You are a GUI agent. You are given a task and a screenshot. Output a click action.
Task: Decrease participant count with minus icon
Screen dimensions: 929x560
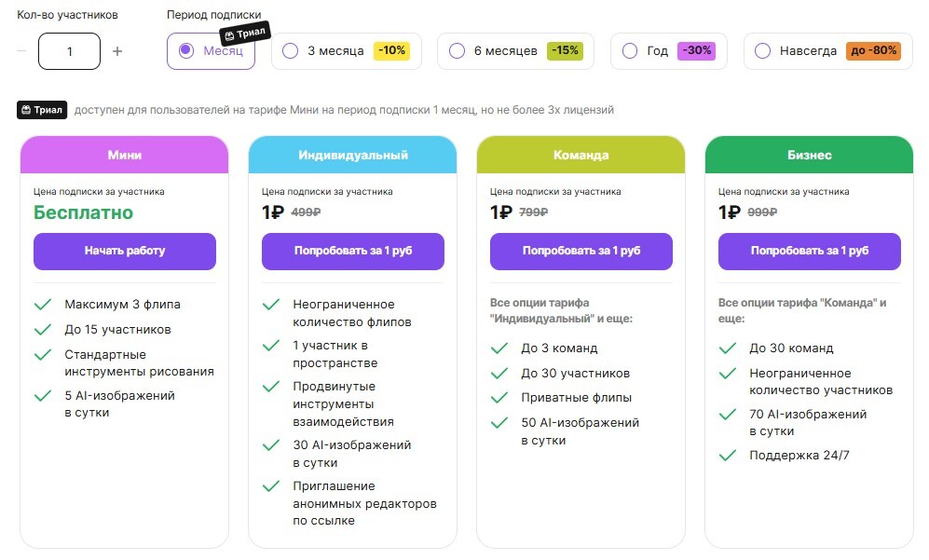point(22,51)
